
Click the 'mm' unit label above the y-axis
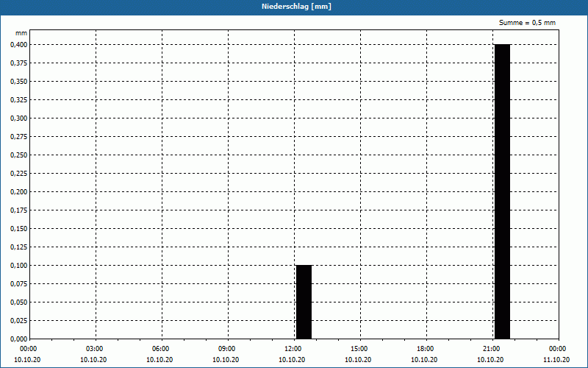click(21, 33)
